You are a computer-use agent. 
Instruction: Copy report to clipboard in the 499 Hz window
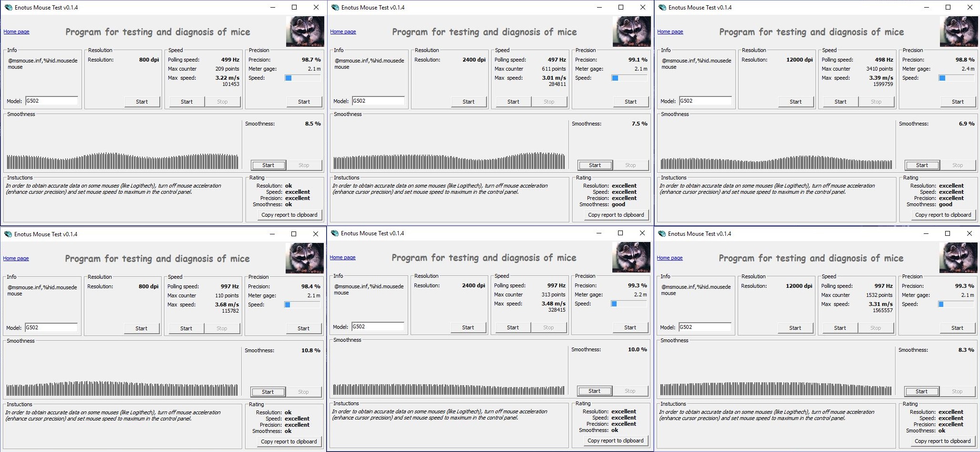[x=289, y=215]
